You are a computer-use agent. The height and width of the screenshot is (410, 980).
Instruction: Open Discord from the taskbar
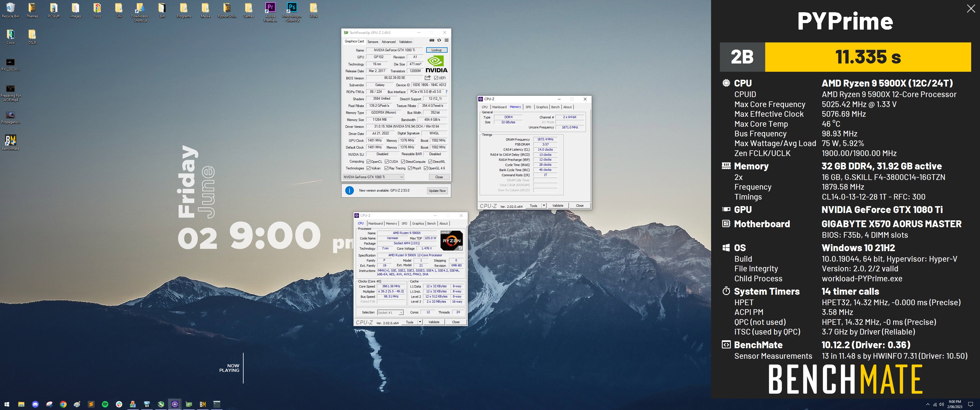click(35, 404)
